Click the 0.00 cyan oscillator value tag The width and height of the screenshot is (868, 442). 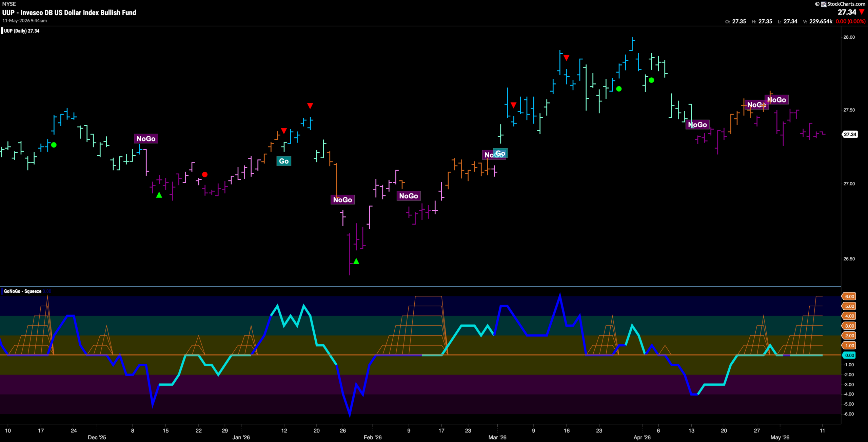(x=849, y=355)
